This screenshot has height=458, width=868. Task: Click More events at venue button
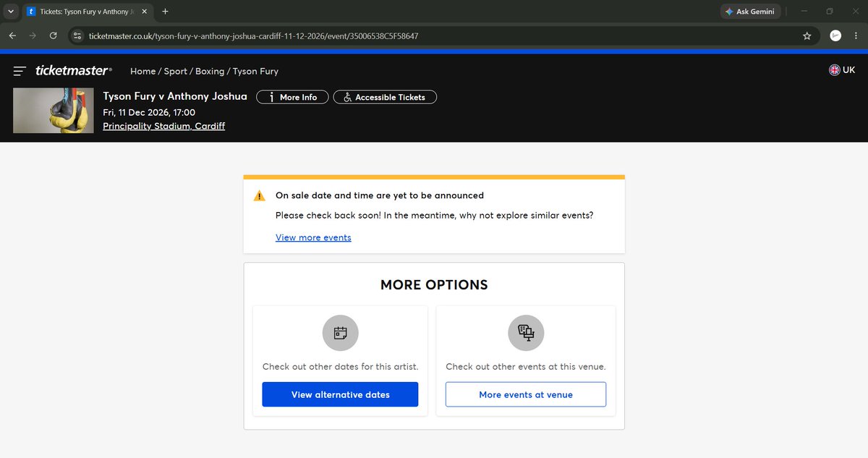coord(526,394)
